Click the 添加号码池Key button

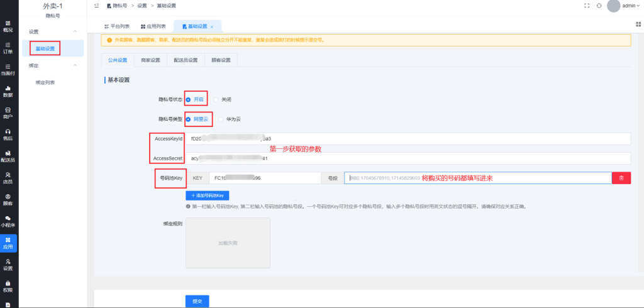pos(208,195)
